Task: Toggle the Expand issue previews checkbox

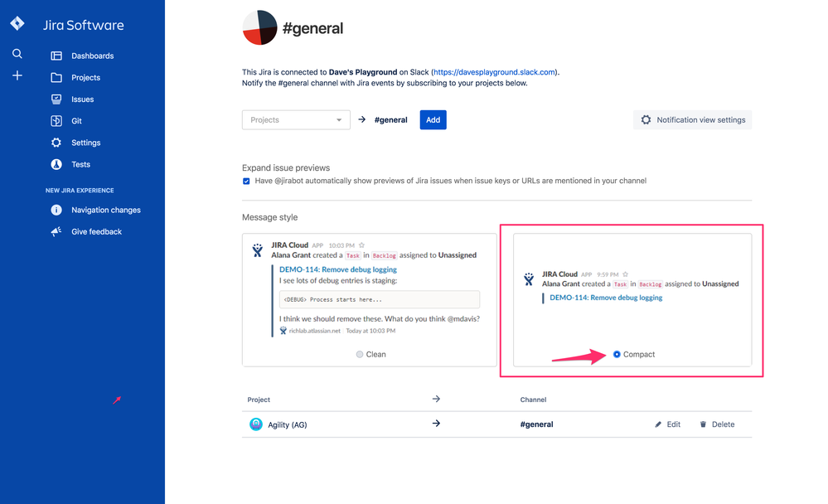Action: [246, 182]
